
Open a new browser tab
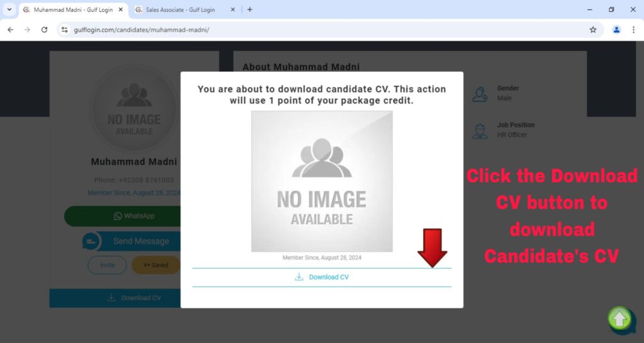click(x=250, y=10)
